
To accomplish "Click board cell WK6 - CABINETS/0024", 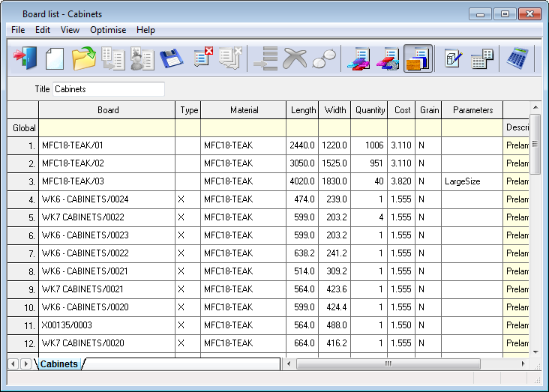I will pyautogui.click(x=107, y=199).
